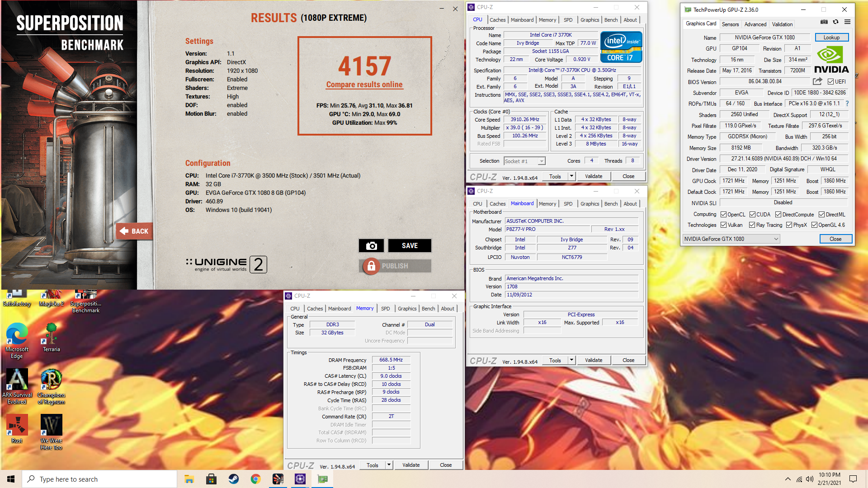Open the GPU-Z hamburger menu
The image size is (868, 488).
(x=848, y=22)
